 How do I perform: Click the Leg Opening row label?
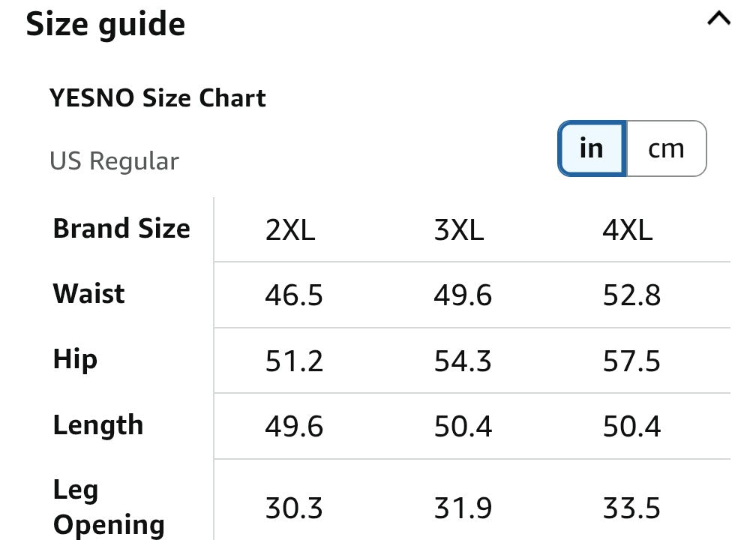[109, 507]
